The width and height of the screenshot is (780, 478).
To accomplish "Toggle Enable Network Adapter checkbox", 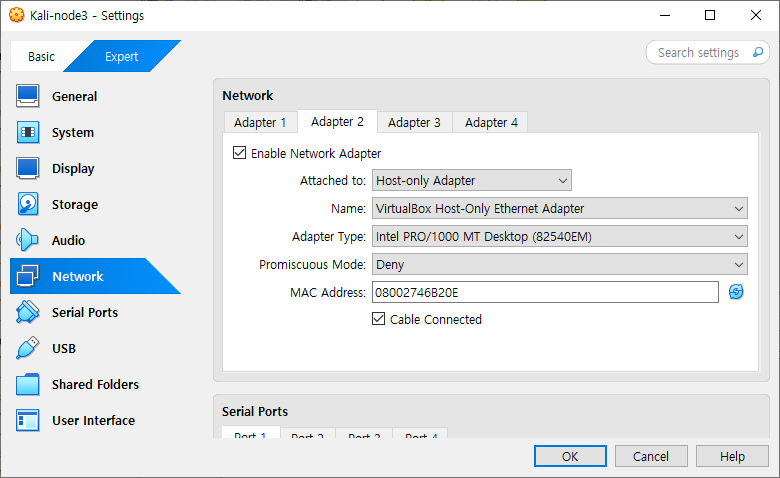I will coord(239,153).
